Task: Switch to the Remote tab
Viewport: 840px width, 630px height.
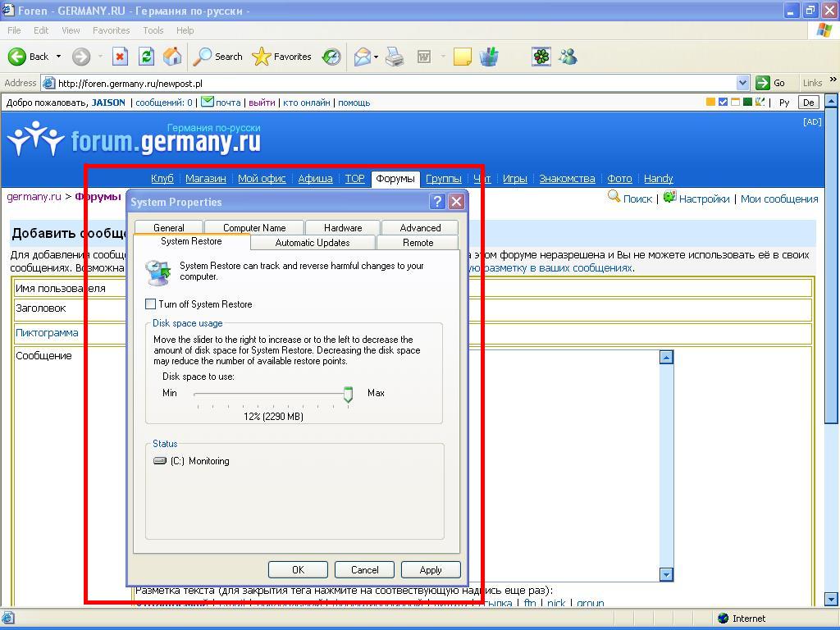Action: 418,243
